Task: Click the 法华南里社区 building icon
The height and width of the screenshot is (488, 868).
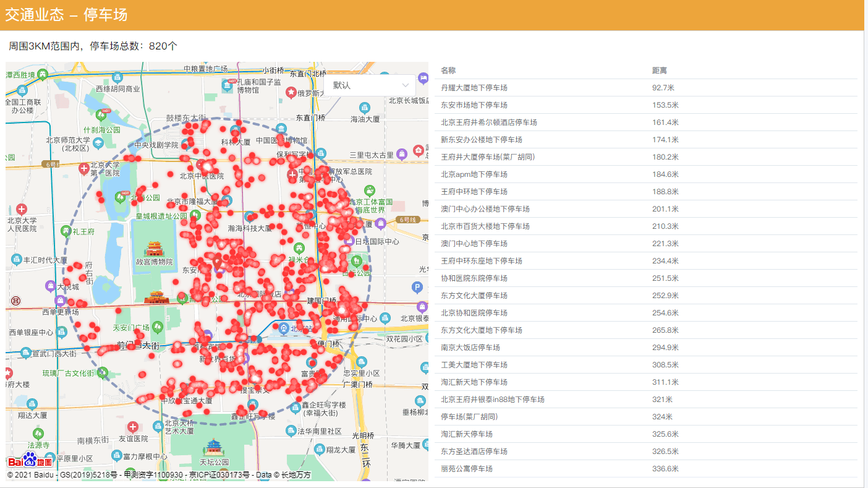Action: pos(290,430)
